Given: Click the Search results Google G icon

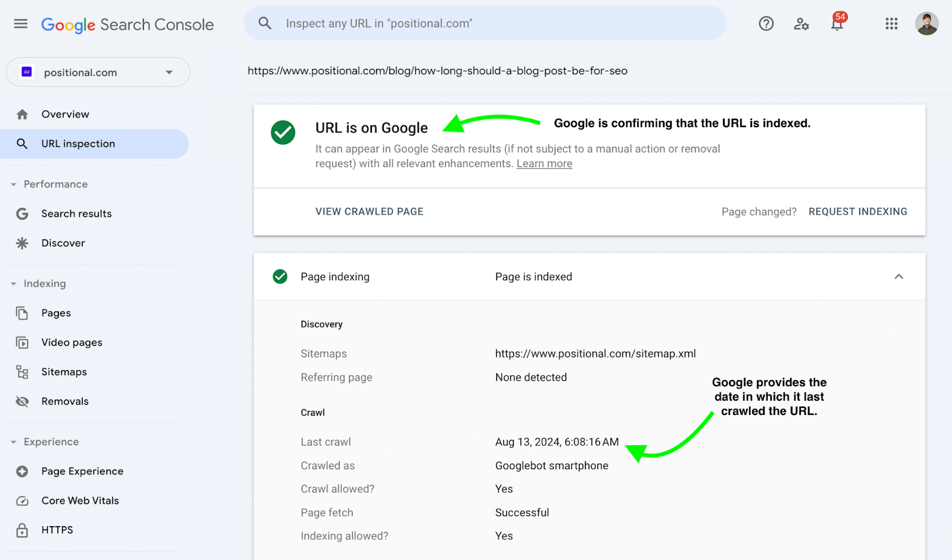Looking at the screenshot, I should pyautogui.click(x=22, y=213).
